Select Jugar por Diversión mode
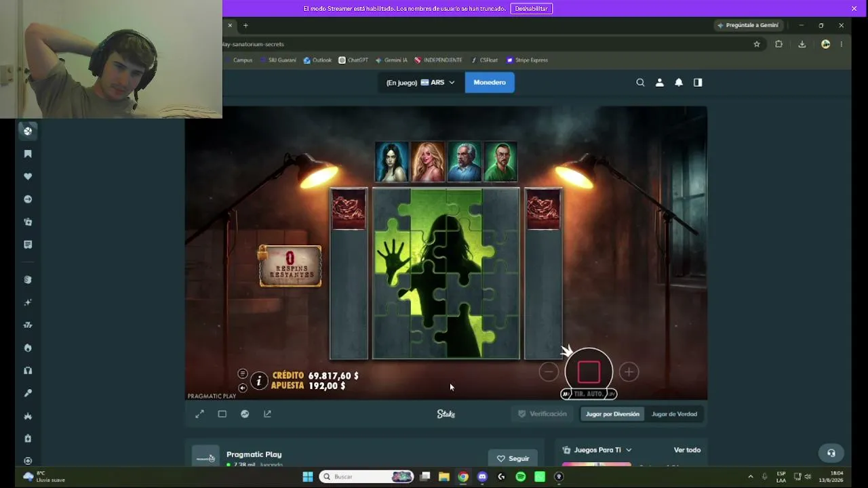 coord(612,414)
